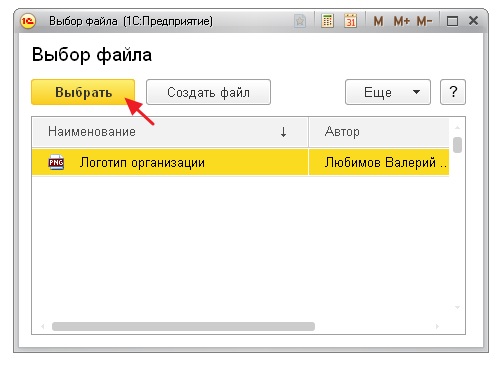The width and height of the screenshot is (500, 367).
Task: Add window to favorites star icon
Action: [300, 22]
